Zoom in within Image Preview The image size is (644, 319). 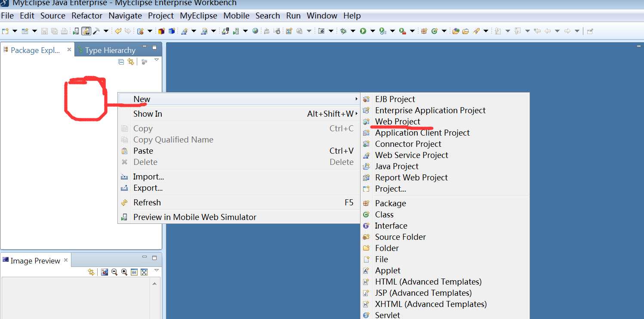point(124,272)
